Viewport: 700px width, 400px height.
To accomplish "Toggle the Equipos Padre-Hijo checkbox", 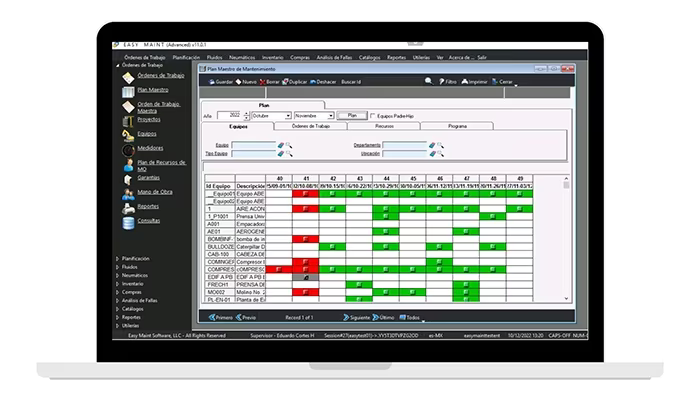I will pyautogui.click(x=373, y=116).
